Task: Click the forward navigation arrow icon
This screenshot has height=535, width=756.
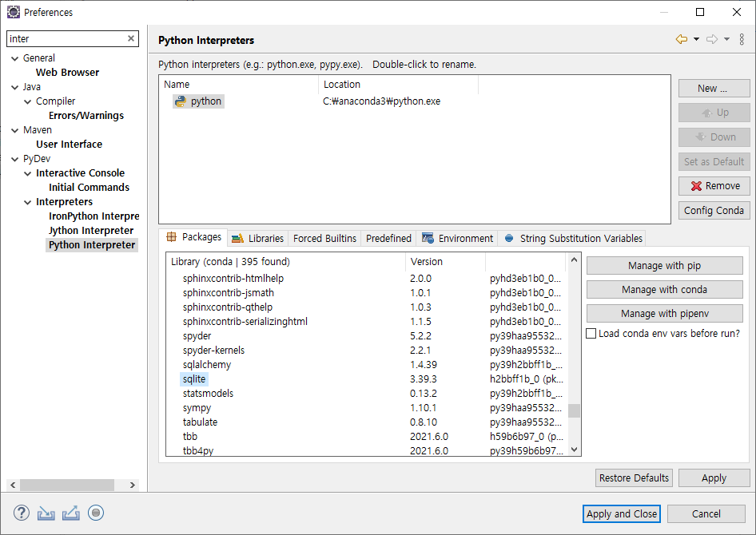Action: (711, 39)
